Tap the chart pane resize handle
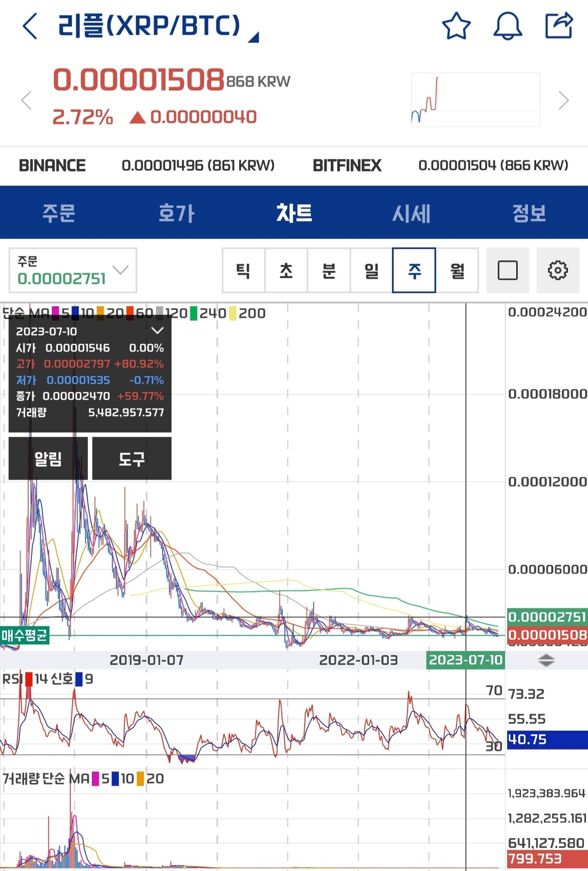588x871 pixels. click(x=546, y=660)
